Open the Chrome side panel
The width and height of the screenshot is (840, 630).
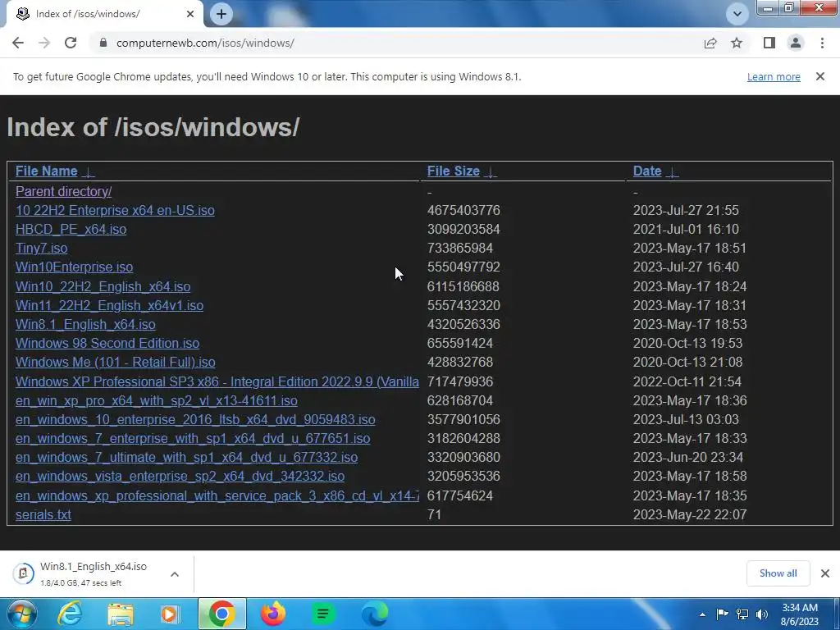[x=769, y=43]
